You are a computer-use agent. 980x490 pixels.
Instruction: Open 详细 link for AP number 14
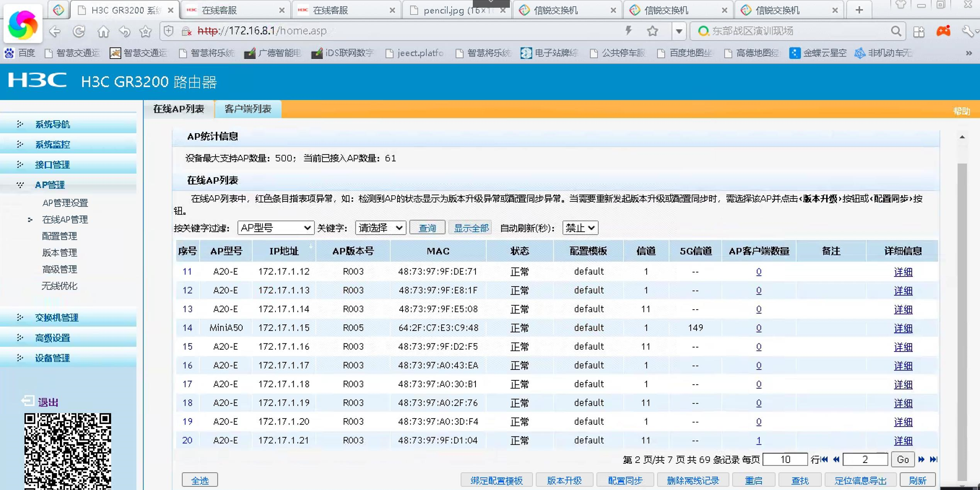pyautogui.click(x=903, y=328)
